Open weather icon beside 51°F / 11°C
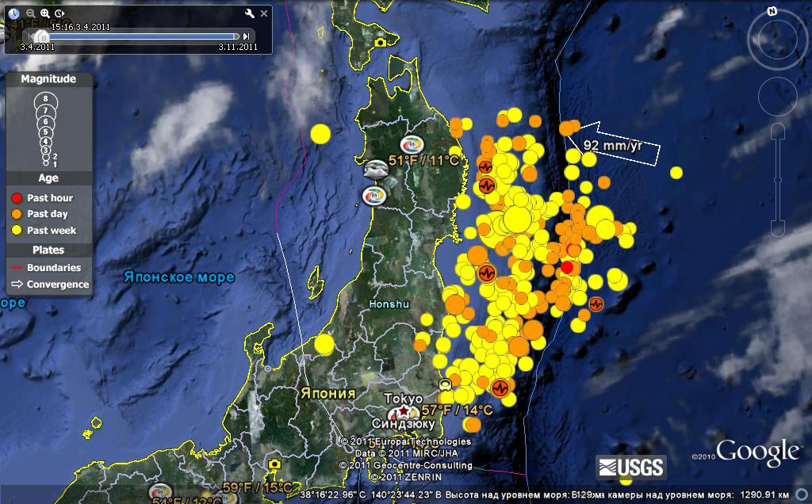This screenshot has width=812, height=504. click(x=412, y=145)
